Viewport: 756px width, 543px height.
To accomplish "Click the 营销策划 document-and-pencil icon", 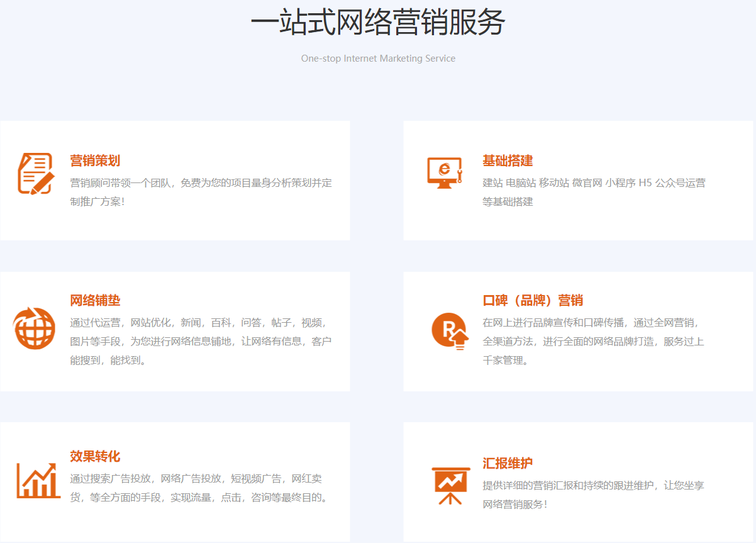I will 35,173.
